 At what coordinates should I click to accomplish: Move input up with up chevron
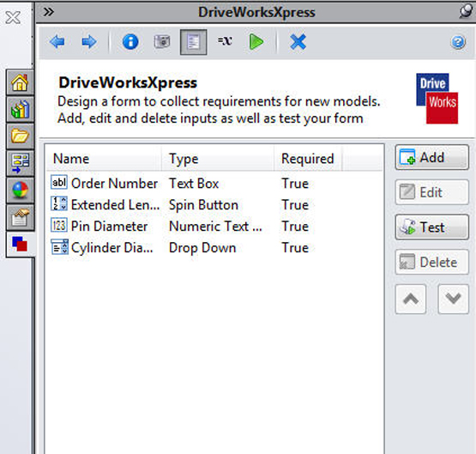pyautogui.click(x=411, y=300)
